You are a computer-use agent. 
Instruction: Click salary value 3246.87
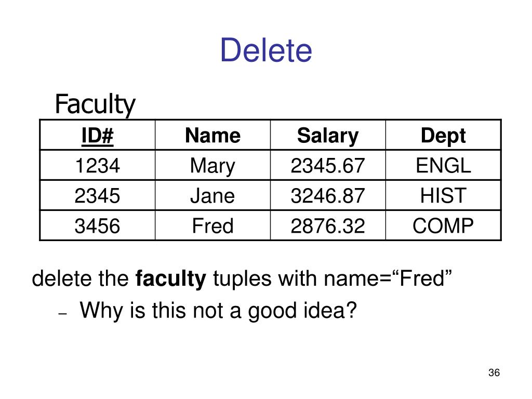(x=328, y=196)
